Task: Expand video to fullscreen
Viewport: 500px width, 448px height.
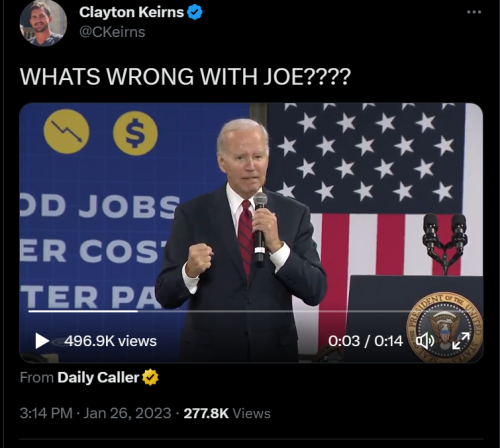Action: pos(461,341)
